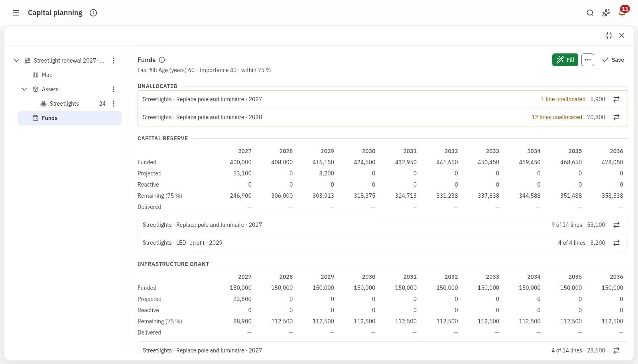Screen dimensions: 638x364
Task: Collapse the Streetlight renewal tree node
Action: (16, 61)
